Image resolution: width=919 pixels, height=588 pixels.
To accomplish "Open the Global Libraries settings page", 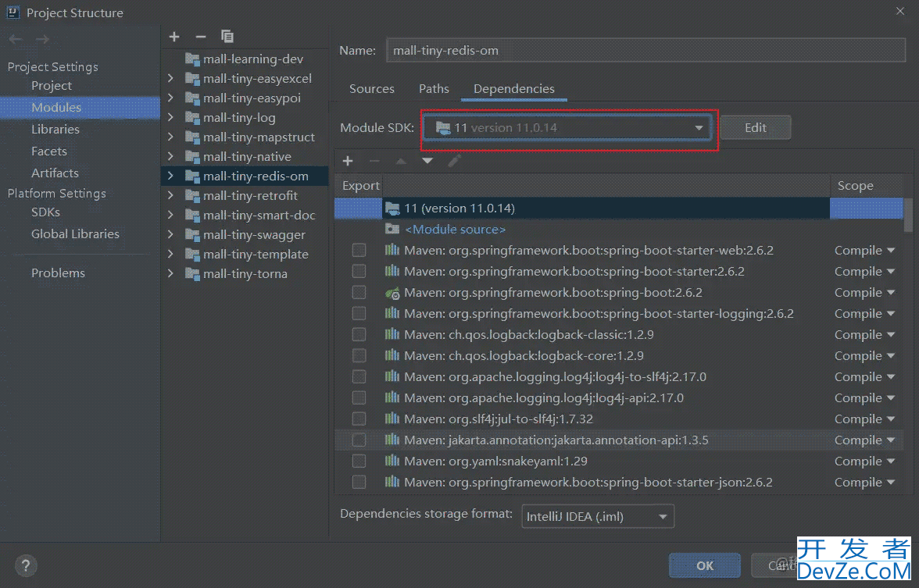I will [75, 234].
